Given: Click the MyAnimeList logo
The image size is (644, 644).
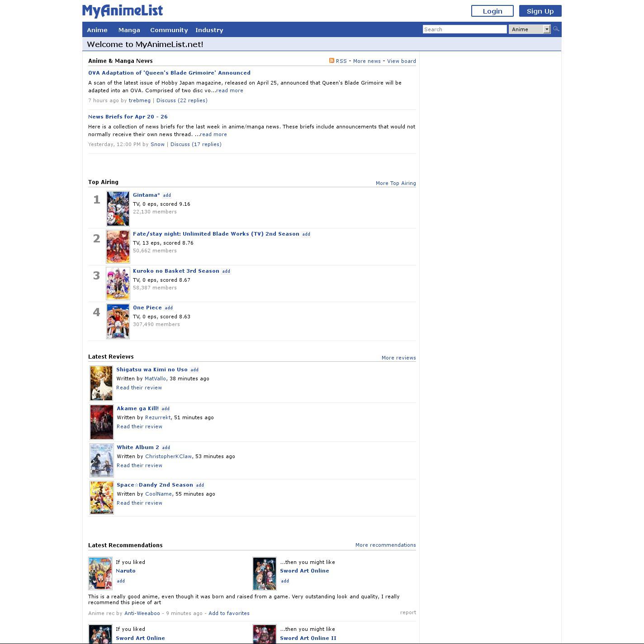Looking at the screenshot, I should click(123, 11).
